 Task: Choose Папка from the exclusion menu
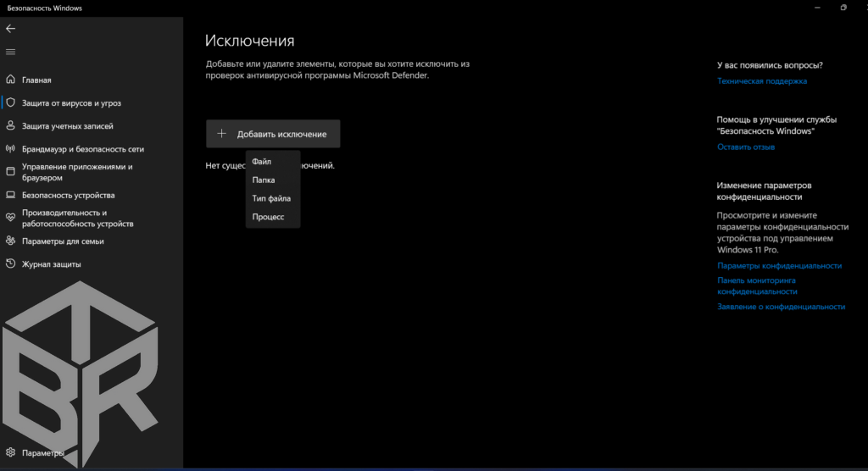273,180
